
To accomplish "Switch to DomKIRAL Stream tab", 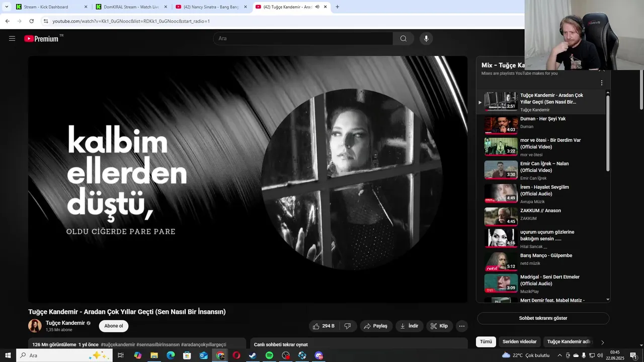I will click(132, 7).
